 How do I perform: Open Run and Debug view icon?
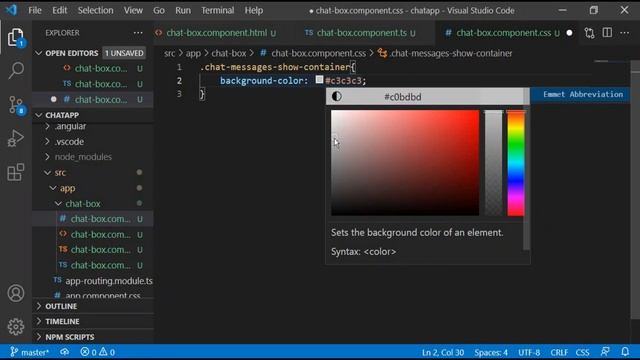pyautogui.click(x=16, y=138)
